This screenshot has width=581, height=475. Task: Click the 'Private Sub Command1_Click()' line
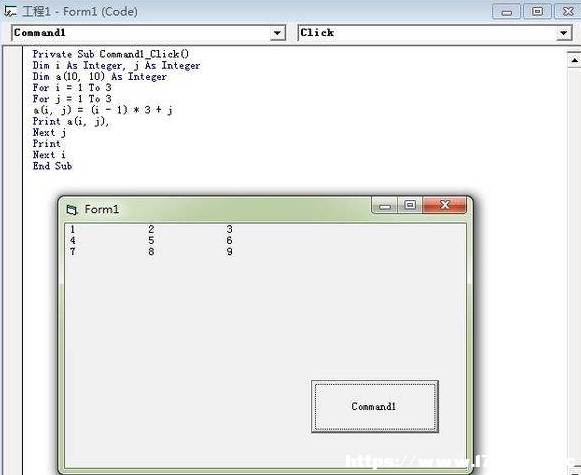[x=111, y=54]
